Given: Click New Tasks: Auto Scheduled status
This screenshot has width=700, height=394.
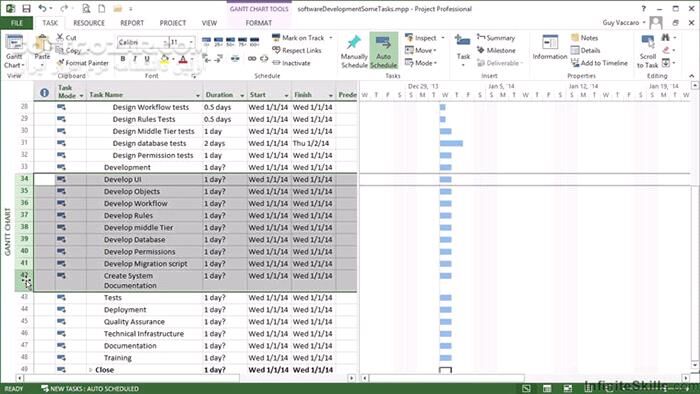Looking at the screenshot, I should pos(90,389).
